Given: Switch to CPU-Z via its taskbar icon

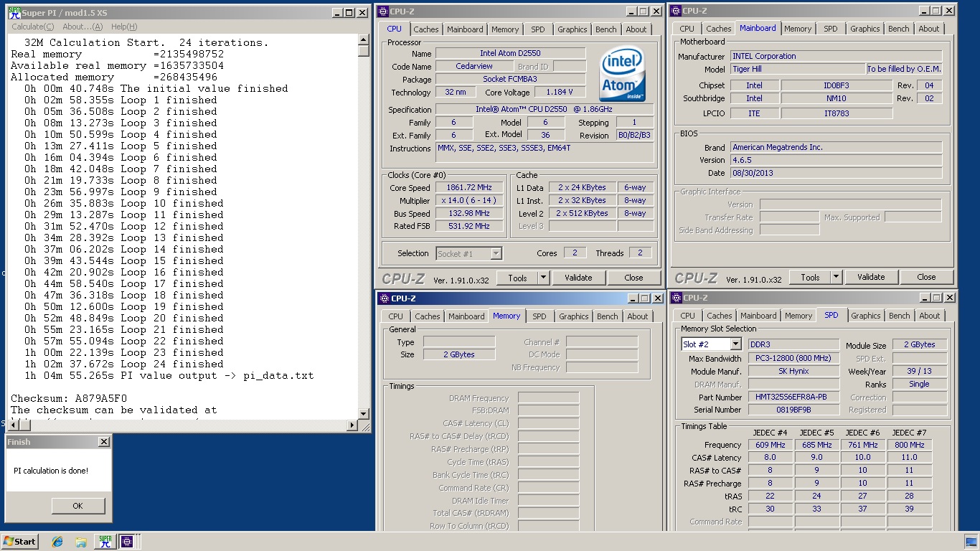Looking at the screenshot, I should 129,542.
